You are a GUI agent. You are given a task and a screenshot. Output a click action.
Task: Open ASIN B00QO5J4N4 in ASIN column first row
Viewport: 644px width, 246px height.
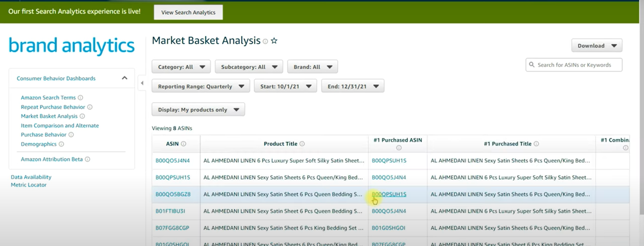(x=173, y=161)
